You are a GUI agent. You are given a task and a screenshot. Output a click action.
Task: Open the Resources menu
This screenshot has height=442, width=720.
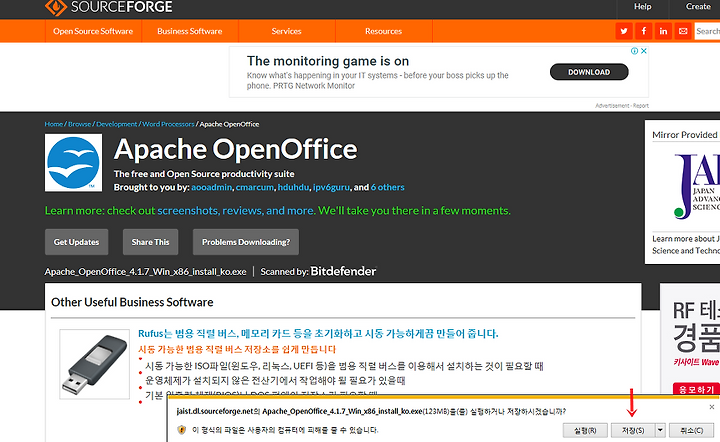[383, 31]
